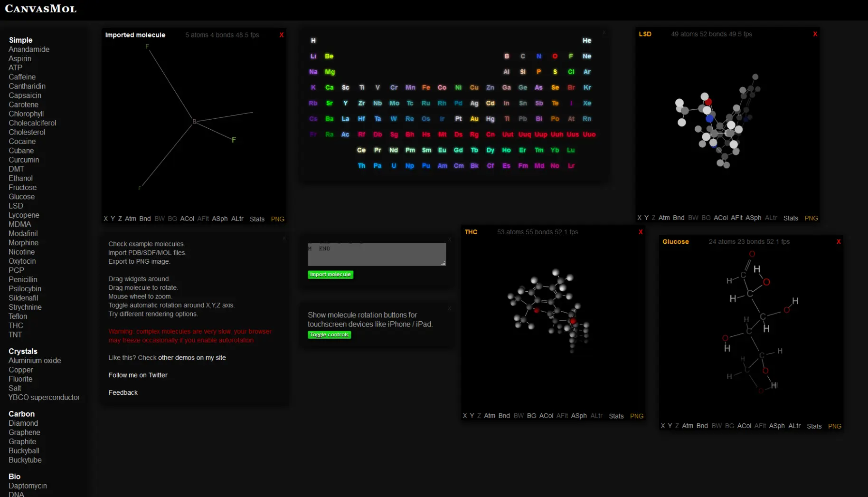The height and width of the screenshot is (497, 868).
Task: Select hydrogen H in periodic table
Action: point(313,41)
